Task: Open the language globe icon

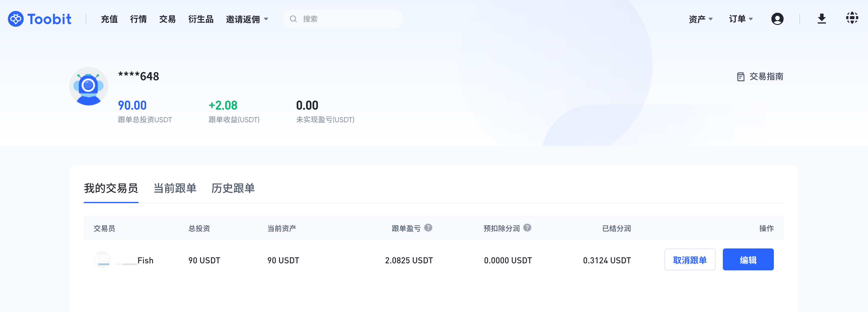Action: coord(852,18)
